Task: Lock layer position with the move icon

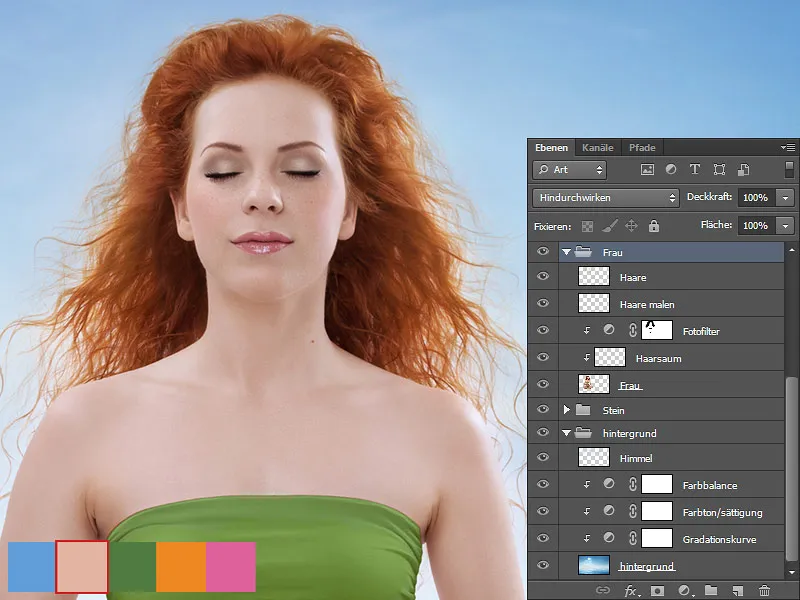Action: [632, 226]
